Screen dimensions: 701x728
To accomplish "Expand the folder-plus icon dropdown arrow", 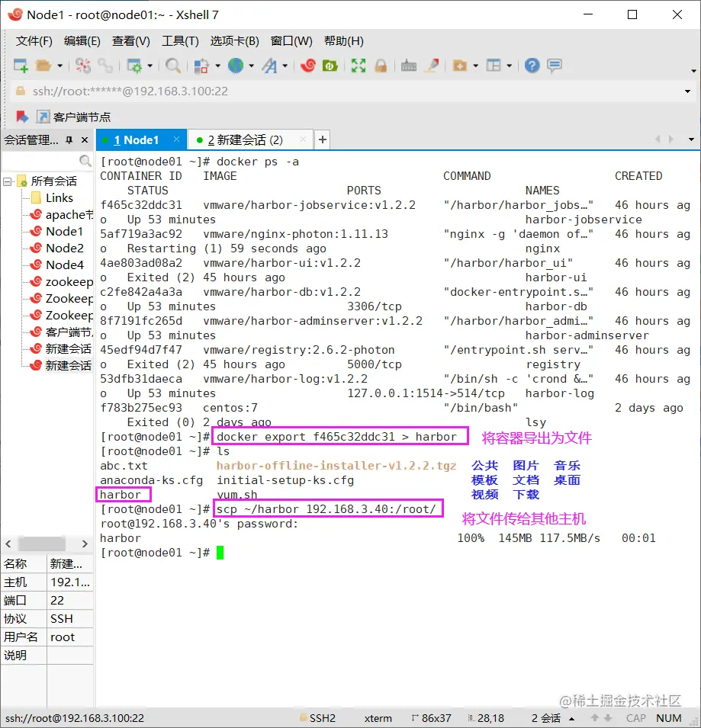I will tap(476, 66).
